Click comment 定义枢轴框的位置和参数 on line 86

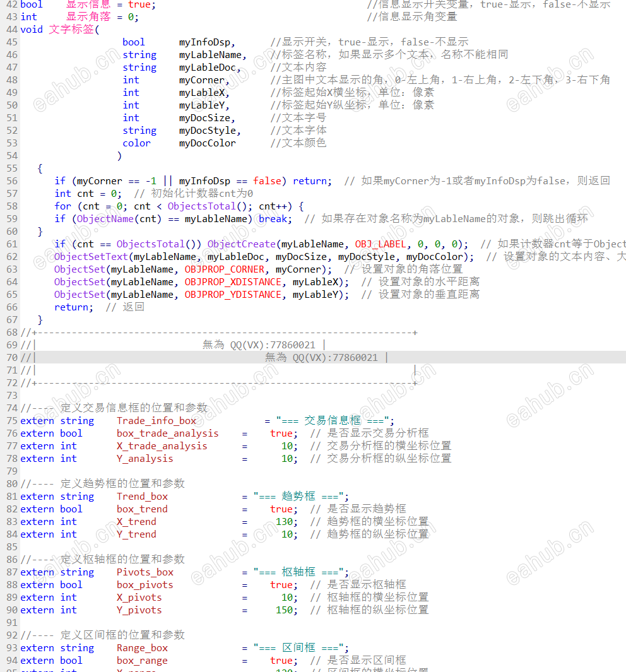point(122,559)
